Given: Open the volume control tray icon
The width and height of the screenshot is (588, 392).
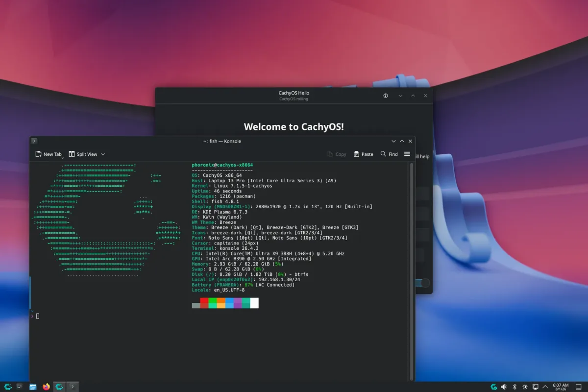Looking at the screenshot, I should pyautogui.click(x=504, y=387).
